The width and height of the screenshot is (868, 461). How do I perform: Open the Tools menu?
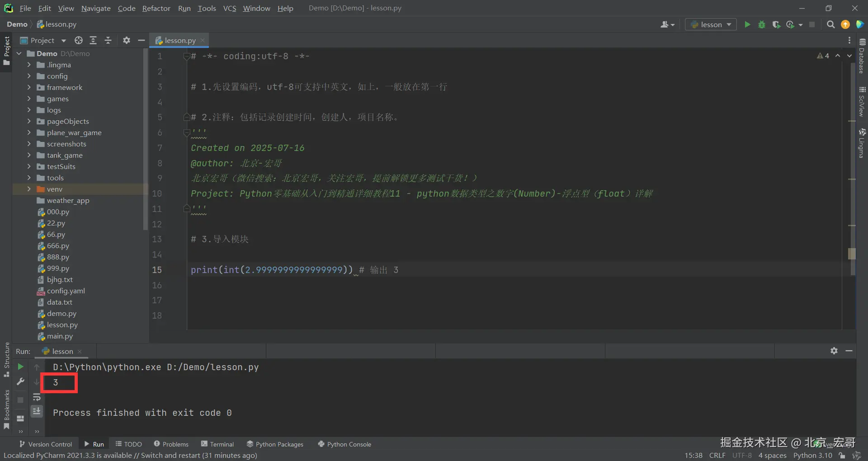(x=207, y=8)
